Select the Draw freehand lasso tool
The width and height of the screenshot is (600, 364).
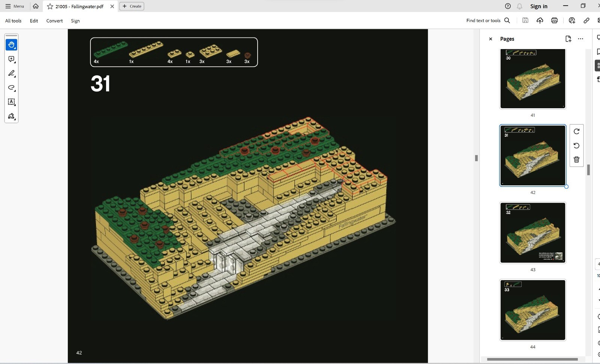click(11, 88)
